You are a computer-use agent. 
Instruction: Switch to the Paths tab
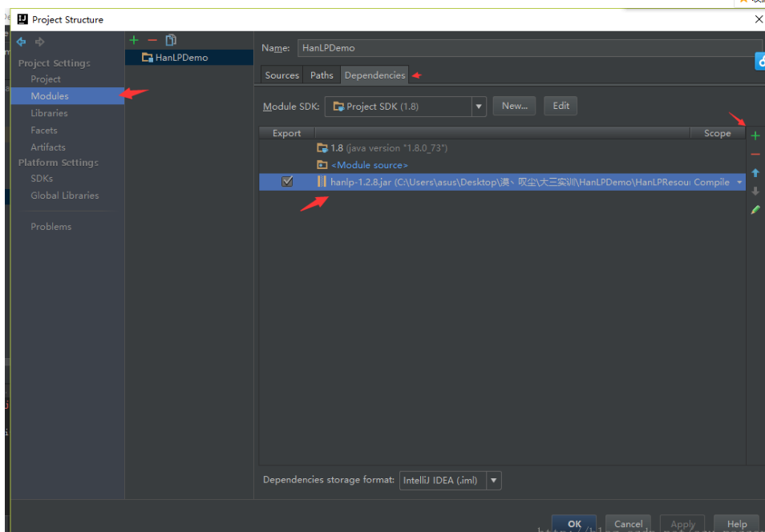pos(322,75)
